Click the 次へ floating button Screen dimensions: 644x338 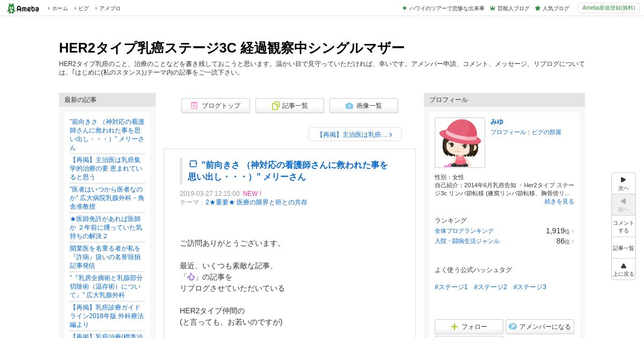click(624, 183)
